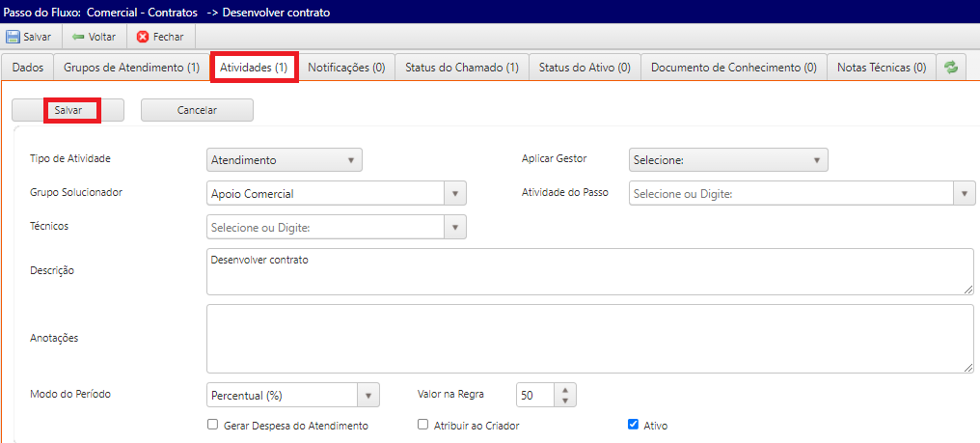Uncheck the Ativo checkbox
Viewport: 980px width, 443px height.
[x=634, y=425]
